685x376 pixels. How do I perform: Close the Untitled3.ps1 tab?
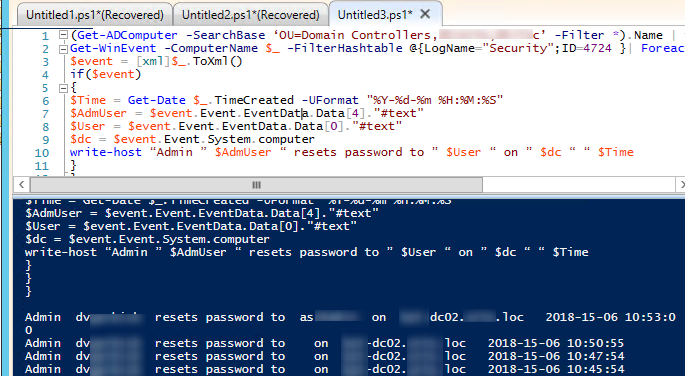click(425, 14)
